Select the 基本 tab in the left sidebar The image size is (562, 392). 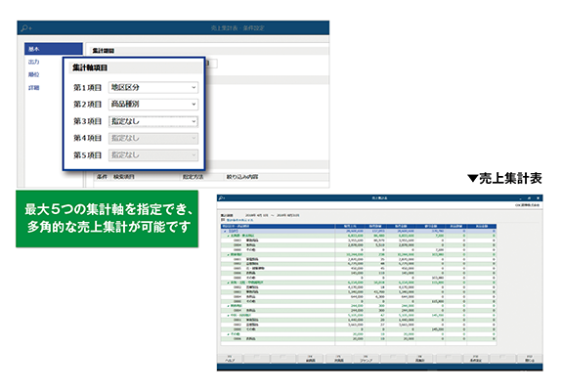(x=54, y=49)
